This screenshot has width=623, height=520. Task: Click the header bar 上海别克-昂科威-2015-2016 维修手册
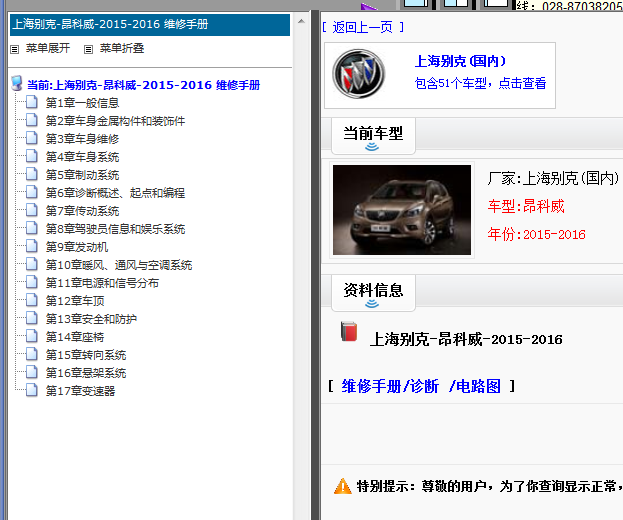tap(150, 25)
